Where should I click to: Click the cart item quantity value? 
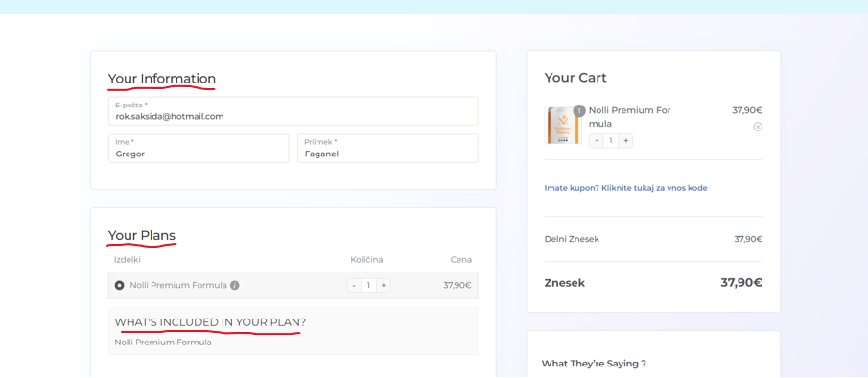(611, 141)
